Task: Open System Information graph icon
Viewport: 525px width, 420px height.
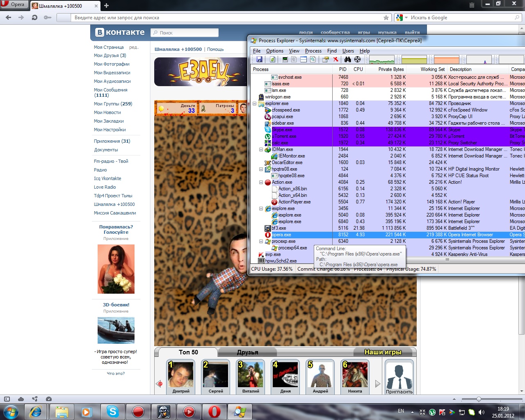Action: (285, 60)
